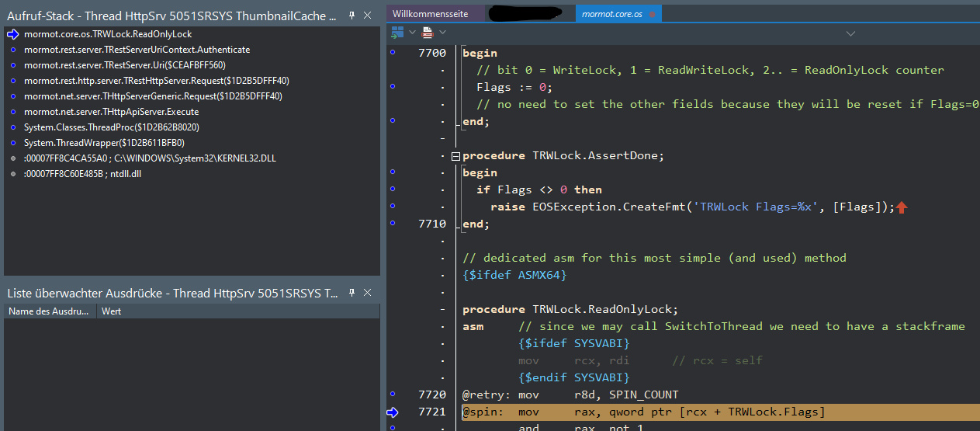Collapse the TRWLock.AssertDone procedure fold marker

455,156
